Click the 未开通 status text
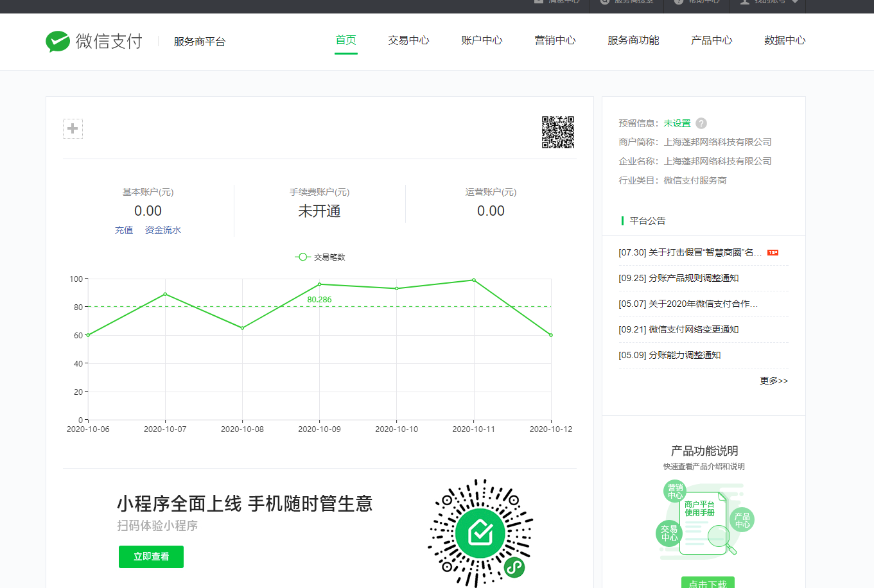Screen dimensions: 874x588 point(319,211)
